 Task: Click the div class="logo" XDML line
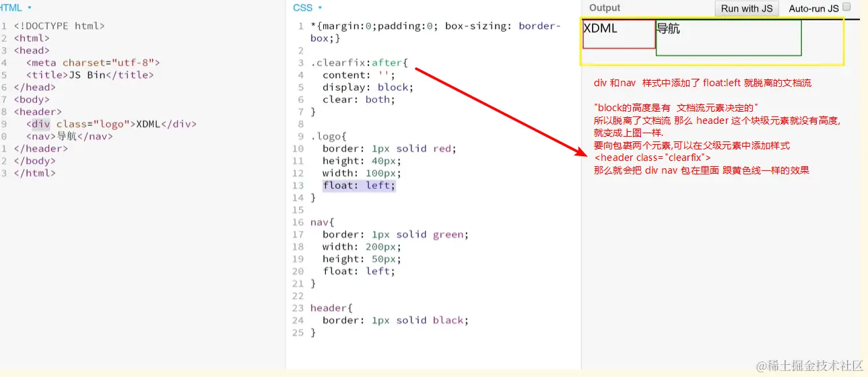(x=111, y=124)
